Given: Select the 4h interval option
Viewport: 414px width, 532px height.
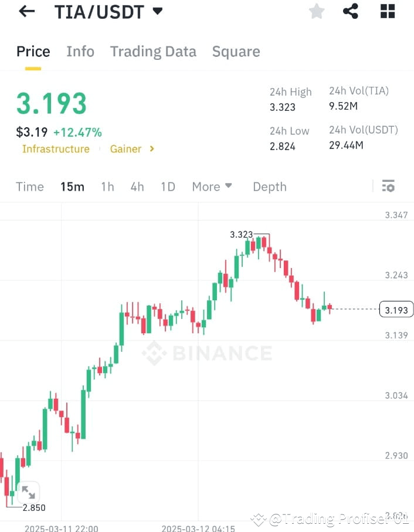Looking at the screenshot, I should 137,187.
